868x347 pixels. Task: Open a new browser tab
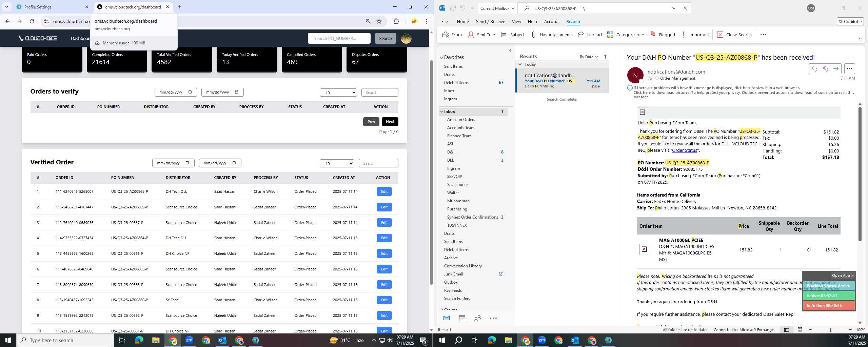180,7
